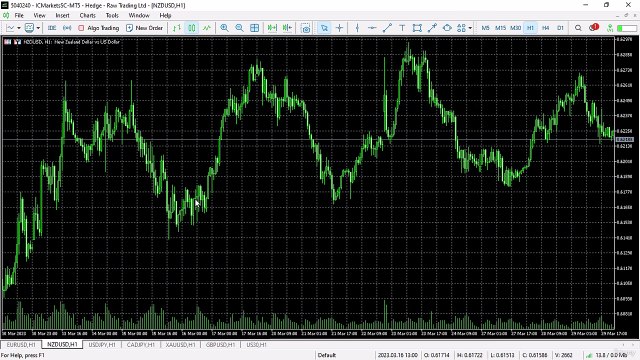The image size is (640, 360).
Task: Open the Tools menu
Action: tap(112, 16)
